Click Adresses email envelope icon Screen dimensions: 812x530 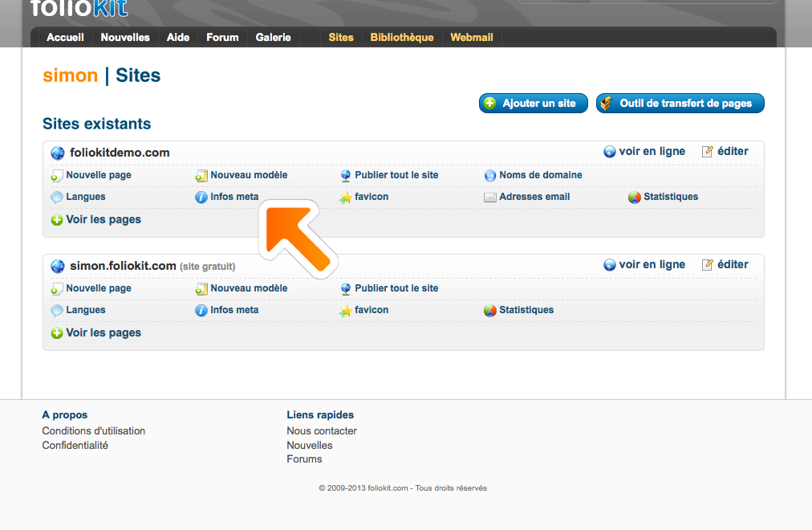(x=490, y=198)
